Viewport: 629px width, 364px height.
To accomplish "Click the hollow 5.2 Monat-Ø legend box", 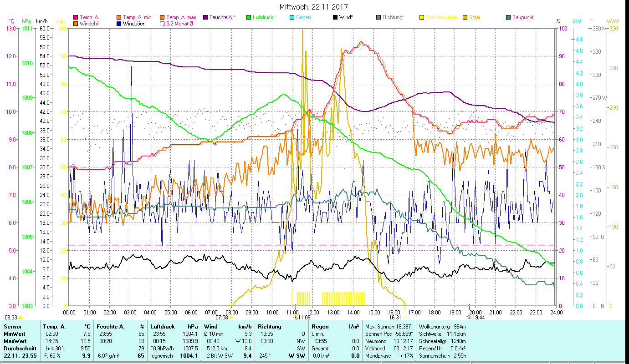I will point(162,23).
